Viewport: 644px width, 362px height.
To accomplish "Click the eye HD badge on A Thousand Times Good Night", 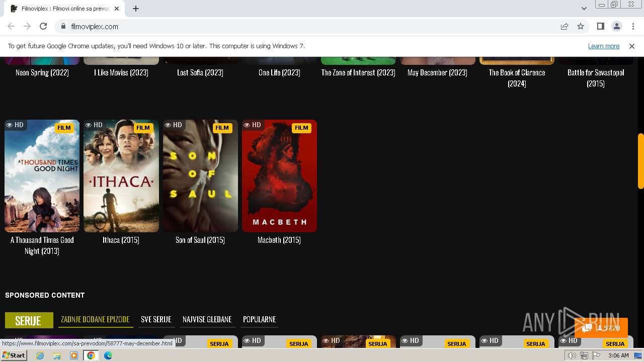I will (15, 125).
